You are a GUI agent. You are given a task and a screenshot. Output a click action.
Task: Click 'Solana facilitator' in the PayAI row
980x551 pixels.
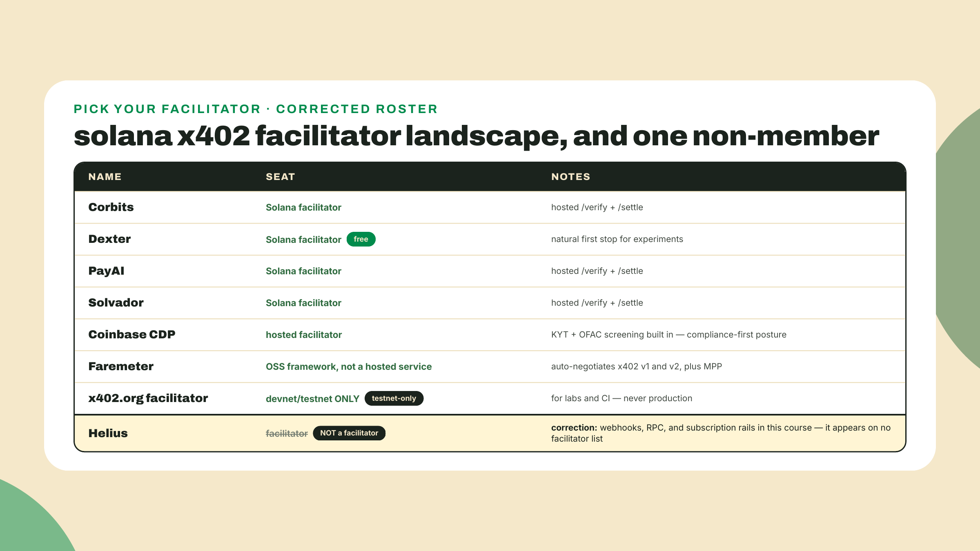click(x=303, y=271)
